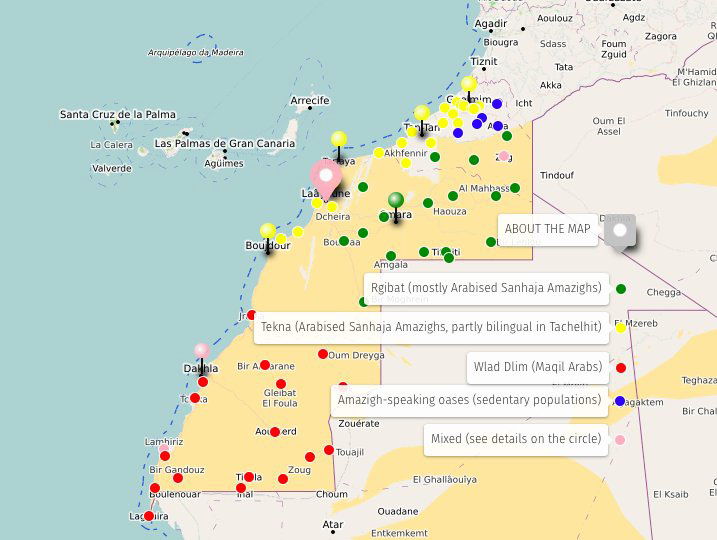This screenshot has height=540, width=717.
Task: Select the red dot at Lagouira
Action: (149, 516)
